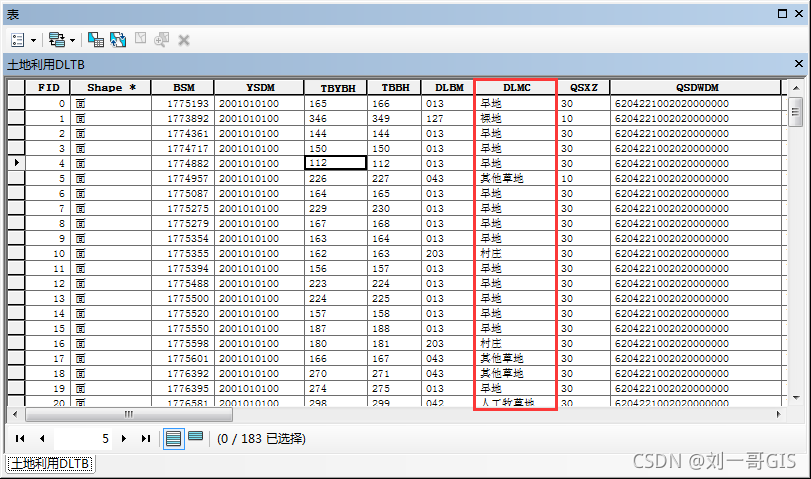Click the (0 / 183 已选择) selection status
Viewport: 811px width, 479px height.
tap(261, 439)
